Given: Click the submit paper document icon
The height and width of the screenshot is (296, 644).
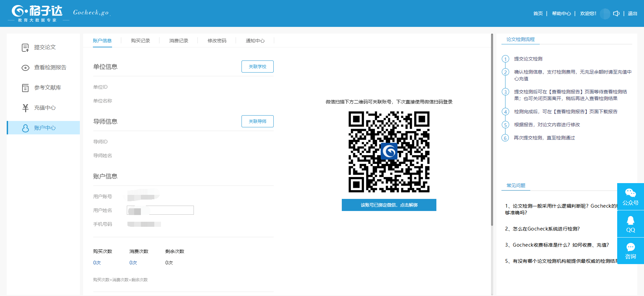Looking at the screenshot, I should click(x=25, y=48).
